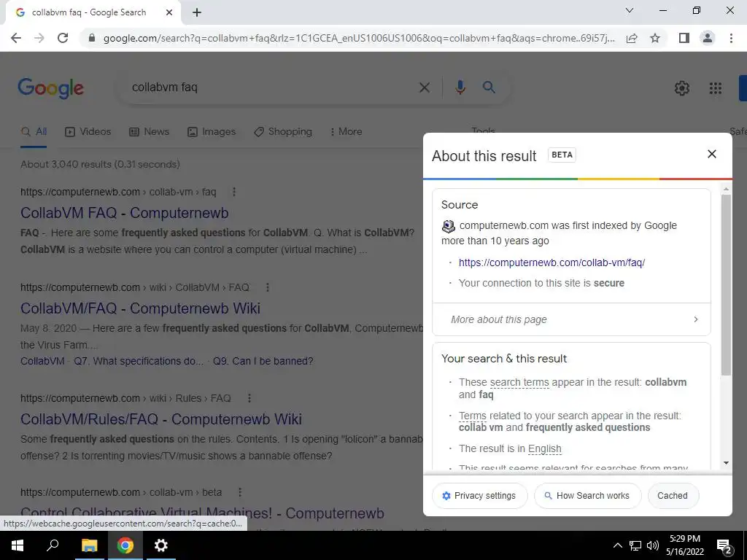Open Chrome profile avatar menu
This screenshot has width=747, height=560.
(x=708, y=38)
